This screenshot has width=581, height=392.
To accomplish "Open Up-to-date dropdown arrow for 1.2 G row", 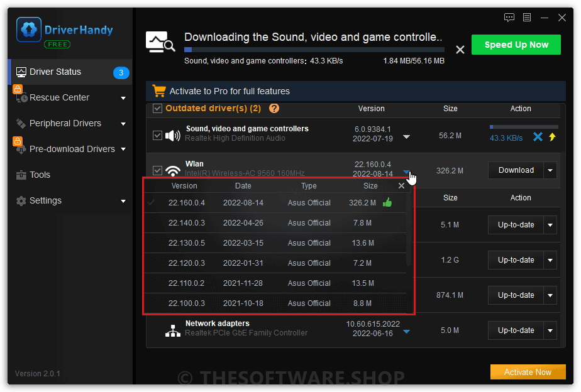I will click(550, 260).
